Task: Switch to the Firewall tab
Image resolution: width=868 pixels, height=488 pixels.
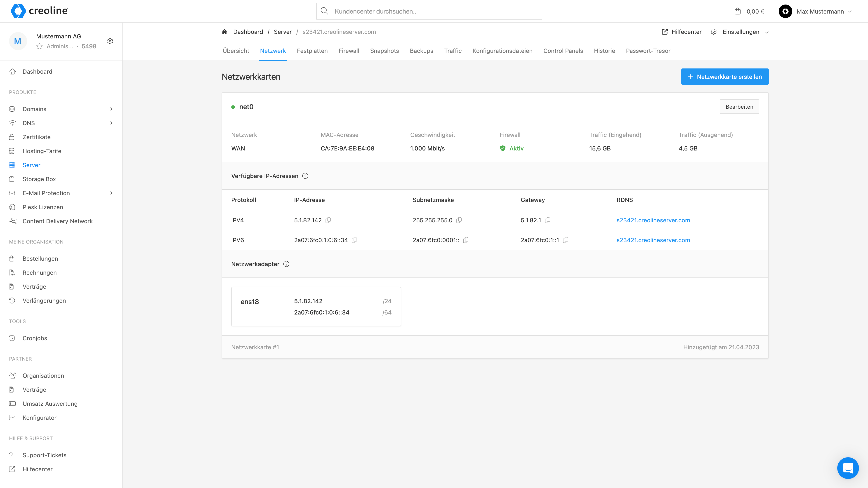Action: click(x=349, y=51)
